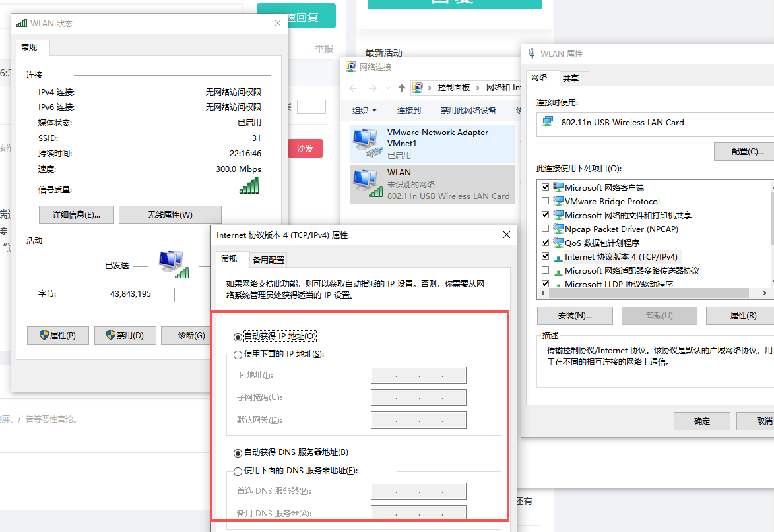This screenshot has width=774, height=532.
Task: Enable the VMware Bridge Protocol checkbox
Action: coord(546,201)
